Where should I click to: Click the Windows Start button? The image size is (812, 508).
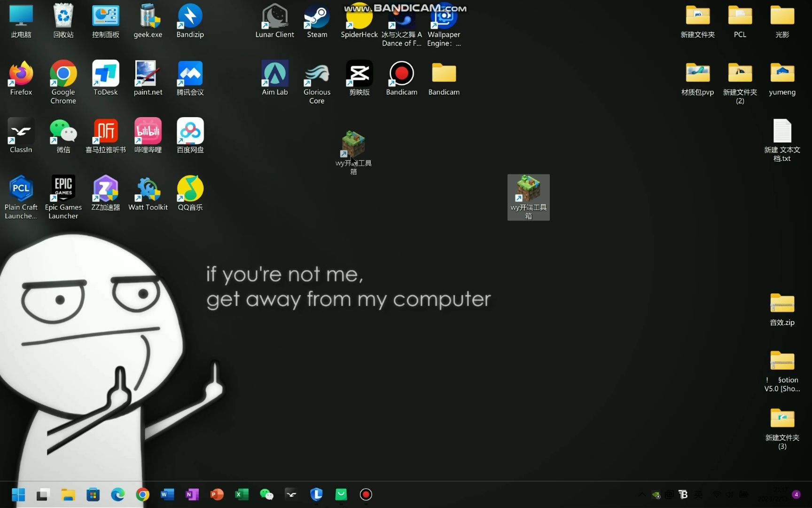pos(18,494)
